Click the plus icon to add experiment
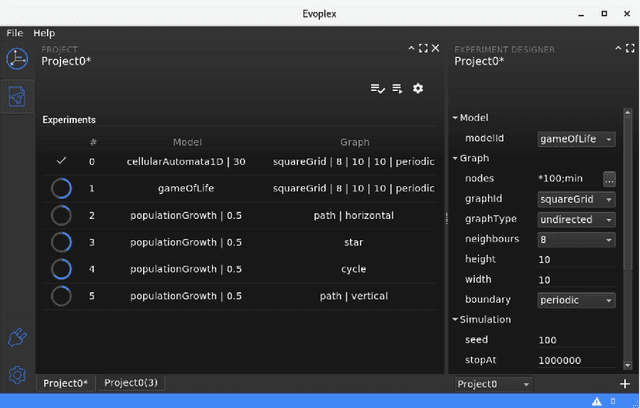Viewport: 640px width, 408px height. [x=624, y=384]
